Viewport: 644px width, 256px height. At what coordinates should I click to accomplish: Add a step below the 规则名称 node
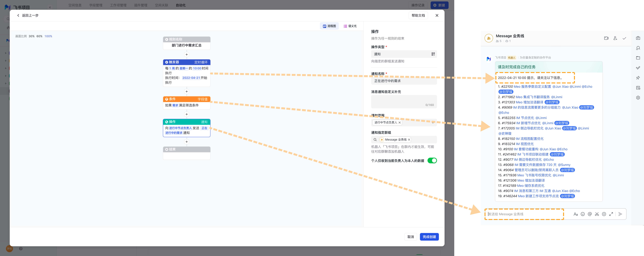(x=187, y=55)
